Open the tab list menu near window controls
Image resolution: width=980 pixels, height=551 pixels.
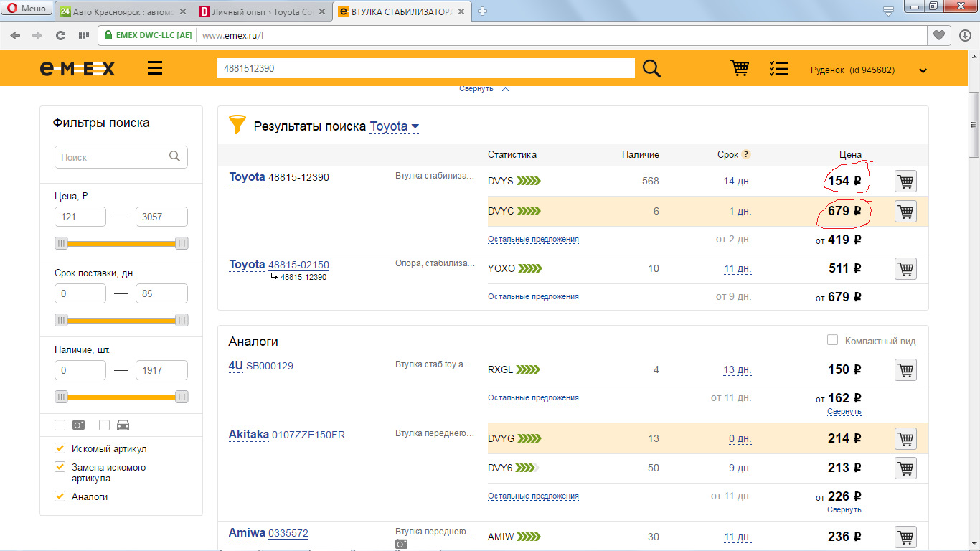pyautogui.click(x=888, y=11)
